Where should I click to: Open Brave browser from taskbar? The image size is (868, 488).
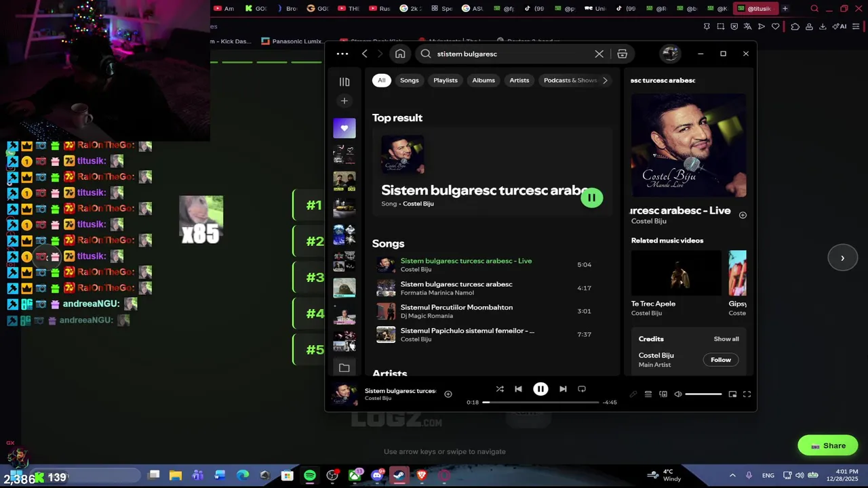(x=422, y=475)
